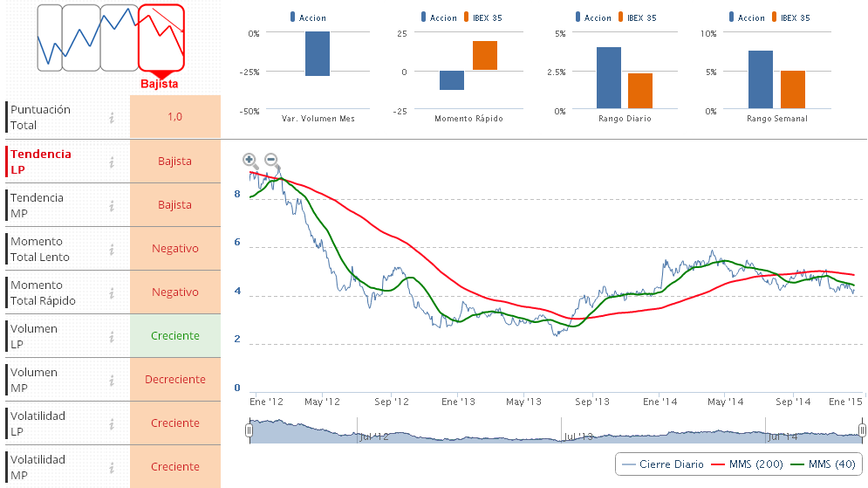Viewport: 868px width, 488px height.
Task: Open info icon for Puntuación Total
Action: 112,118
